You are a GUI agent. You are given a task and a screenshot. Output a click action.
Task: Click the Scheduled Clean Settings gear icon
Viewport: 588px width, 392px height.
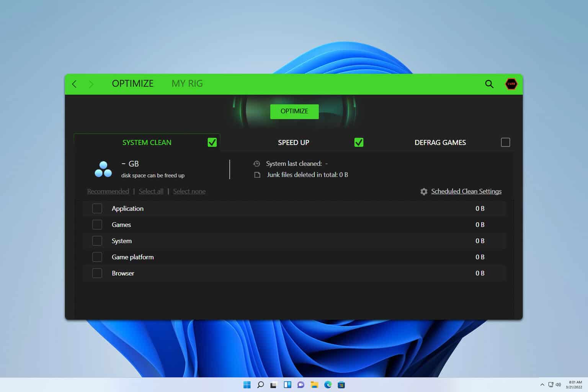click(x=423, y=191)
